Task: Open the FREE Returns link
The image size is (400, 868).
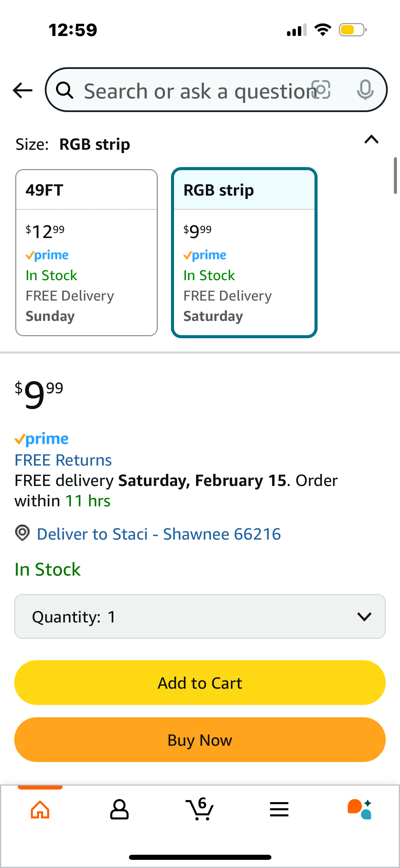Action: [x=63, y=460]
